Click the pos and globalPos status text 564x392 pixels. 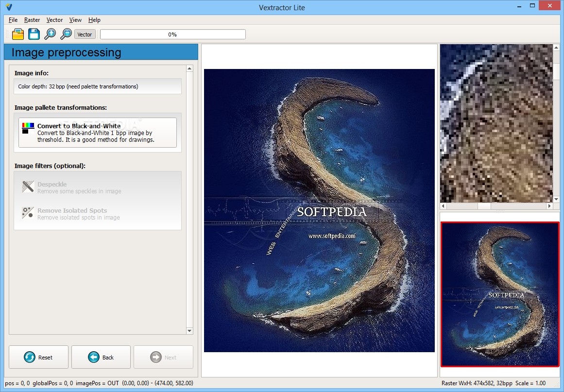[x=39, y=383]
